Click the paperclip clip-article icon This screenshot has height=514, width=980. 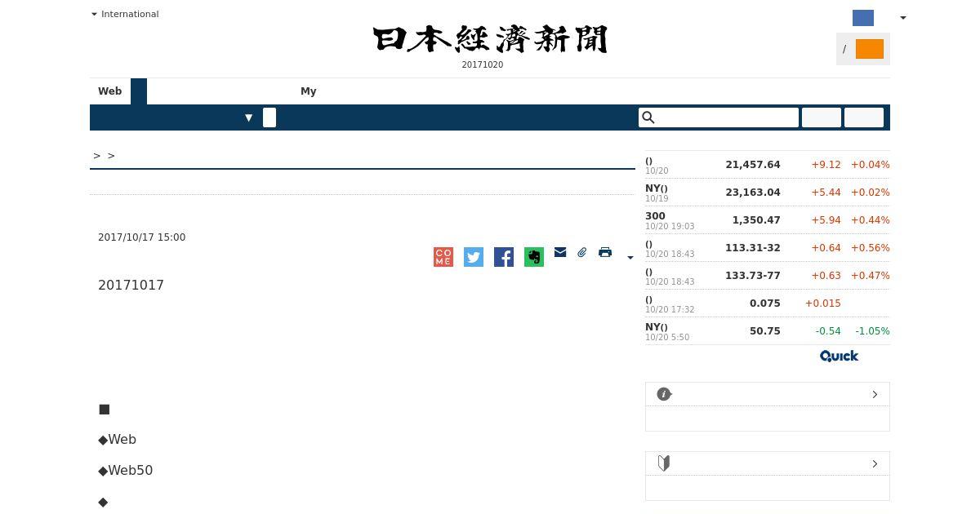(x=582, y=252)
